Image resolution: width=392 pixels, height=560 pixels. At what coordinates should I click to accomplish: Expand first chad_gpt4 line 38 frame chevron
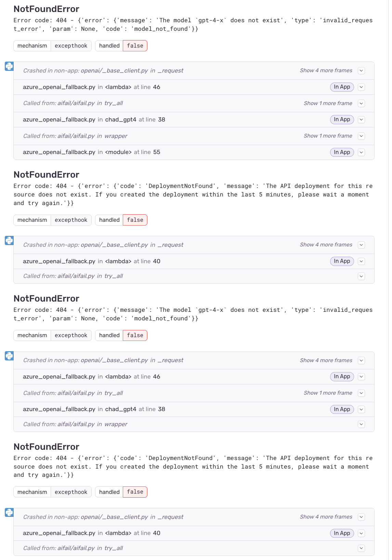click(x=361, y=119)
